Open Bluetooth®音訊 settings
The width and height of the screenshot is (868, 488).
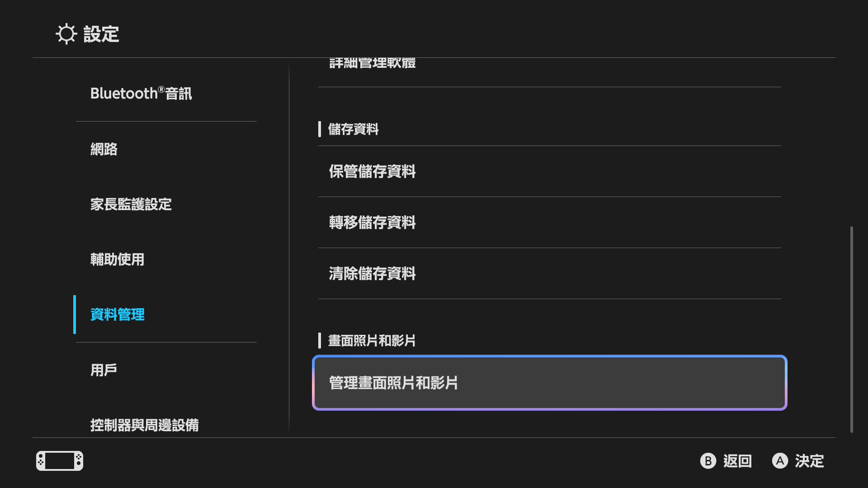141,94
